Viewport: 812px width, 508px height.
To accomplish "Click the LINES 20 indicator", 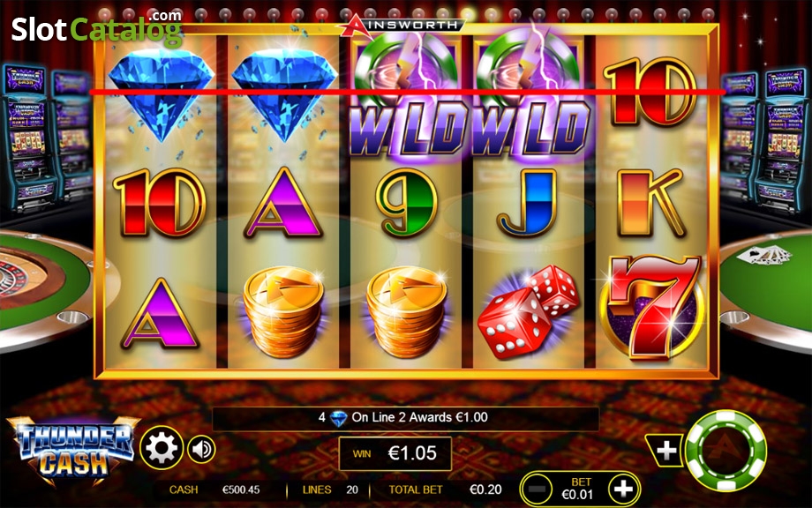I will click(330, 489).
